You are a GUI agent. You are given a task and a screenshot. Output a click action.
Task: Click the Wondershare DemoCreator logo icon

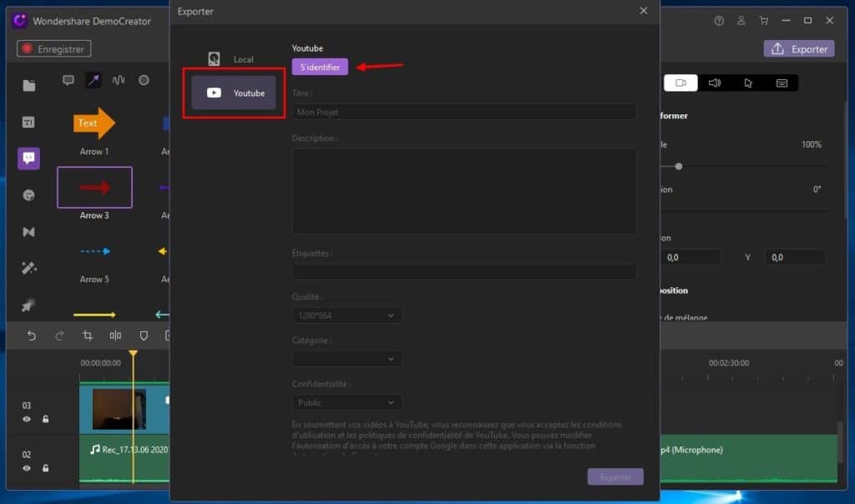[20, 21]
